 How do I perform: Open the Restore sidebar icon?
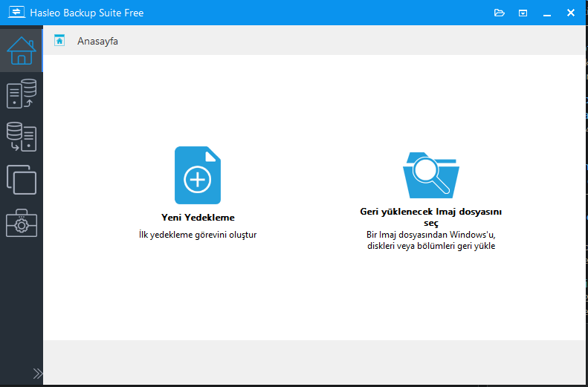coord(22,137)
